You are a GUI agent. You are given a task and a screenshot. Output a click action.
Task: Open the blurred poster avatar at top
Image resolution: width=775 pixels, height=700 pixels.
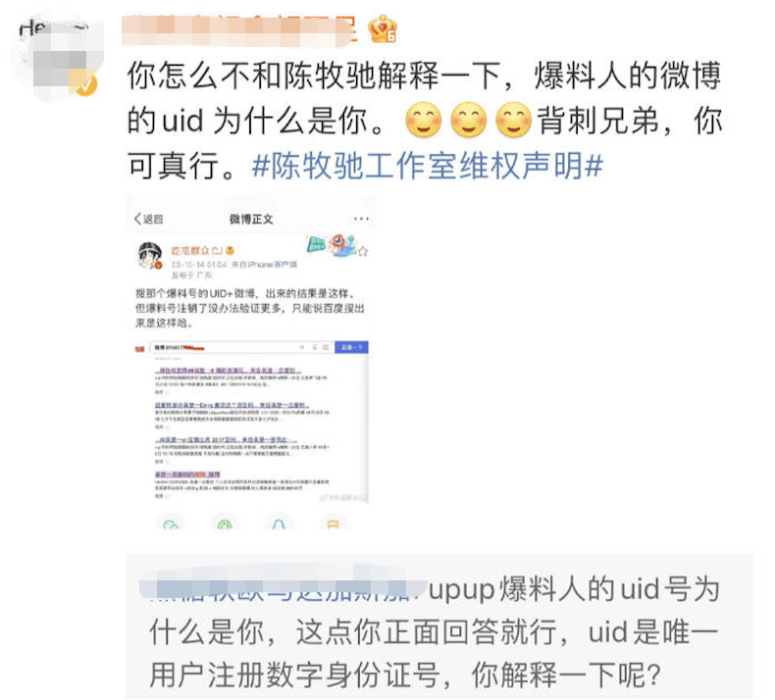(x=57, y=59)
